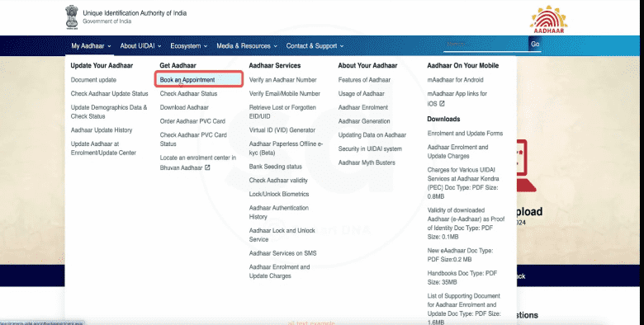The width and height of the screenshot is (644, 325).
Task: Open the Enrolment and Update Forms download
Action: (x=465, y=134)
